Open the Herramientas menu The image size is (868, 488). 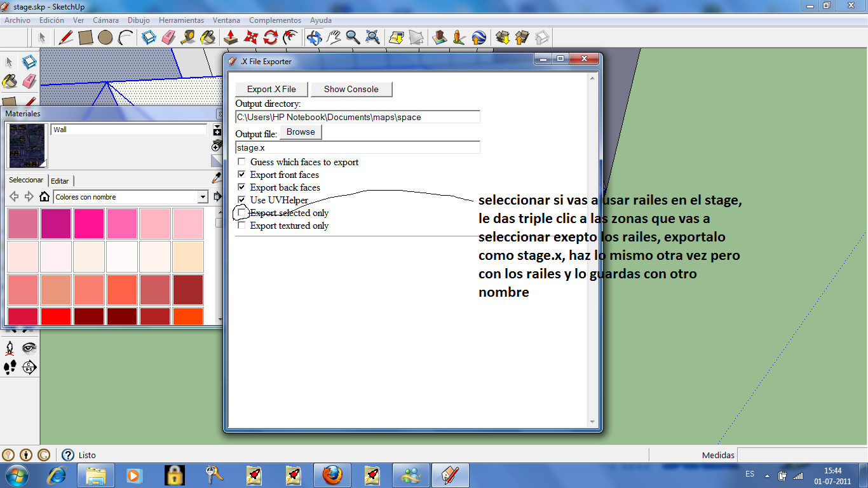click(182, 20)
